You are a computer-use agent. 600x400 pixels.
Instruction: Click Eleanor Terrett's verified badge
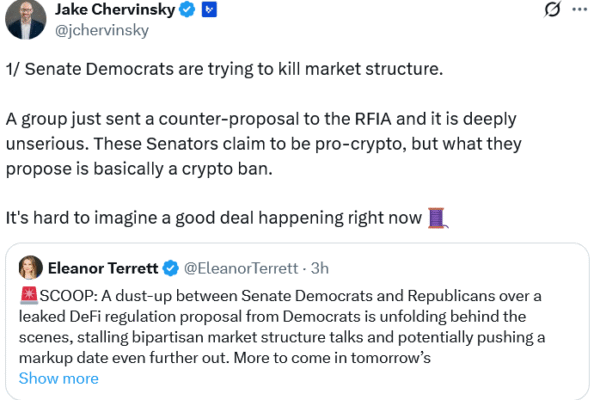170,267
